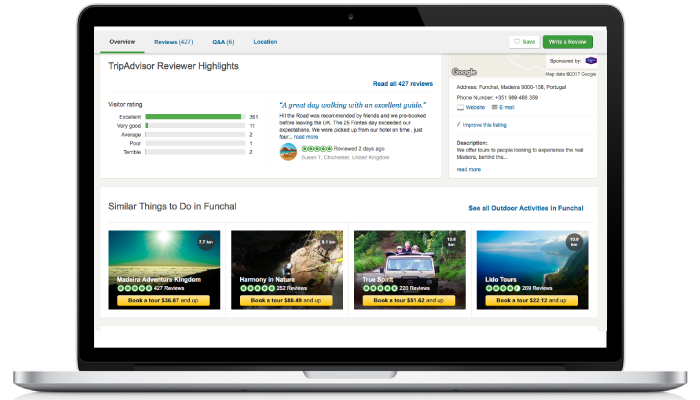Click the Phone Number +351 text
Viewport: 700px width, 400px height.
click(x=497, y=97)
